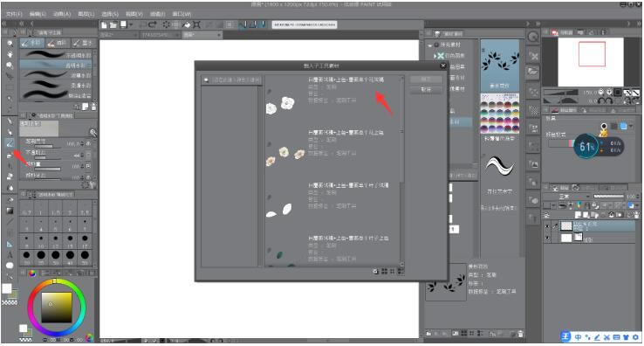Adjust the navigator zoom slider
This screenshot has height=346, width=644.
point(561,93)
